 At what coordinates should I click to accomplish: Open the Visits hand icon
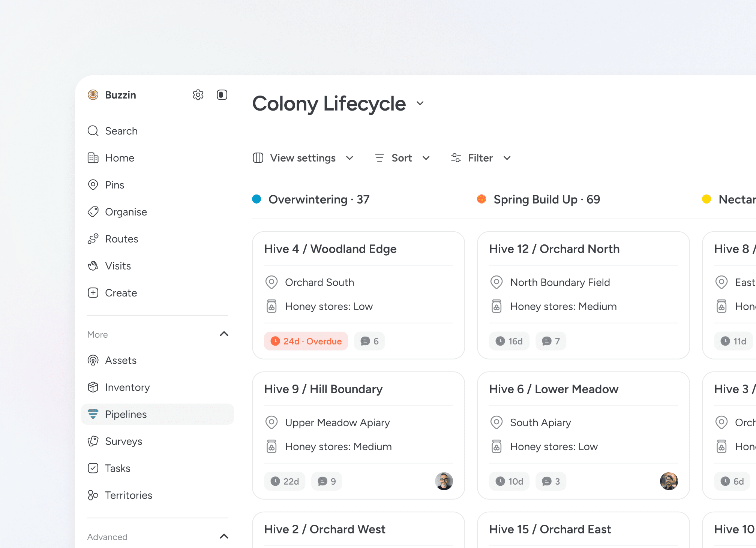pyautogui.click(x=93, y=266)
